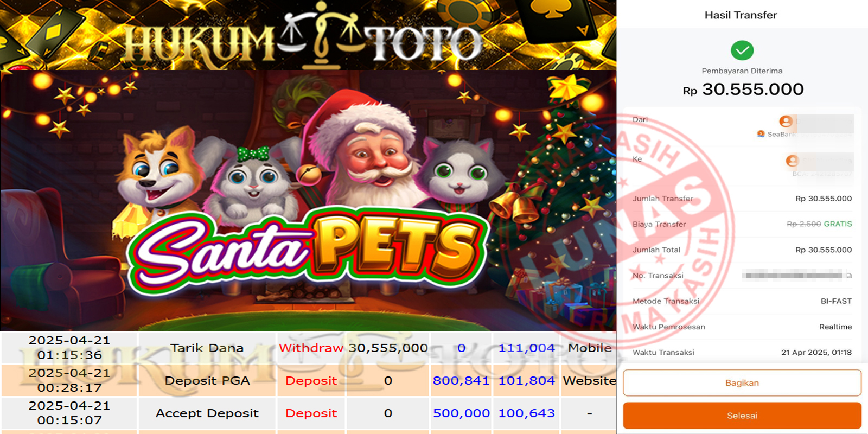Click the orange Selesai button

coord(742,416)
